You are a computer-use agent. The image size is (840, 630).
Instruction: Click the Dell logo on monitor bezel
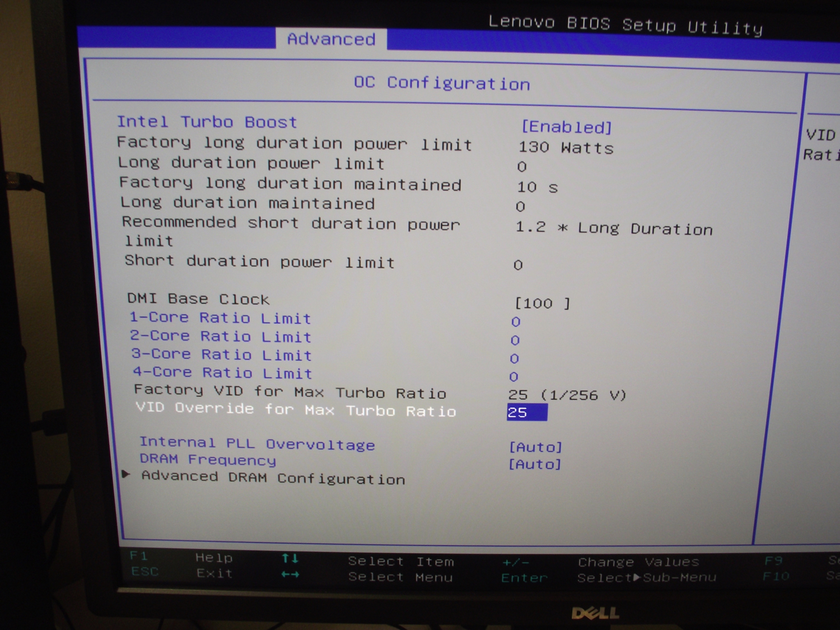point(595,613)
